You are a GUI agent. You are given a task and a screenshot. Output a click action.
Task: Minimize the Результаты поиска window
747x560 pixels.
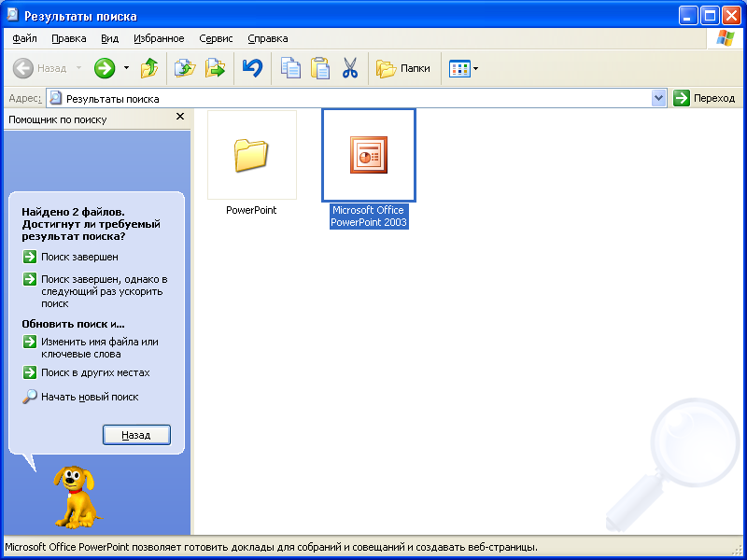point(687,16)
